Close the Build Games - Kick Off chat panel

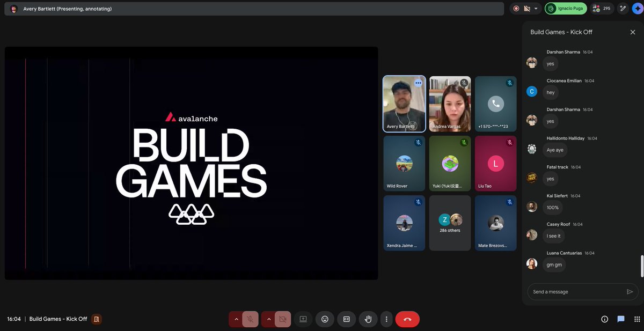point(633,32)
